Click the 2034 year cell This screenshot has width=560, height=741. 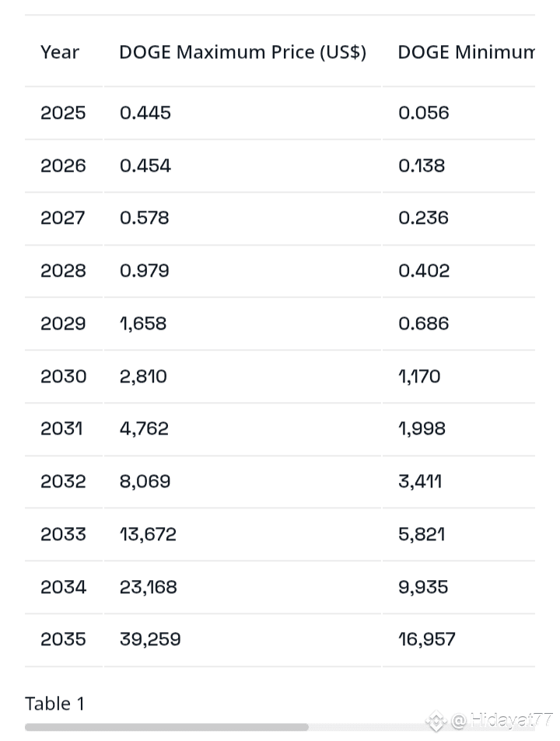[63, 587]
